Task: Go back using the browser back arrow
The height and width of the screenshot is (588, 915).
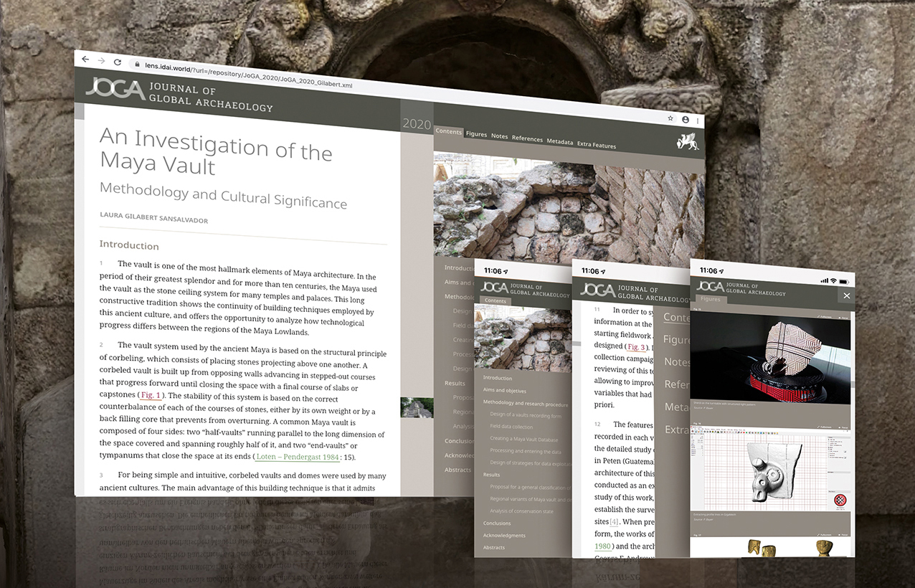Action: tap(86, 59)
